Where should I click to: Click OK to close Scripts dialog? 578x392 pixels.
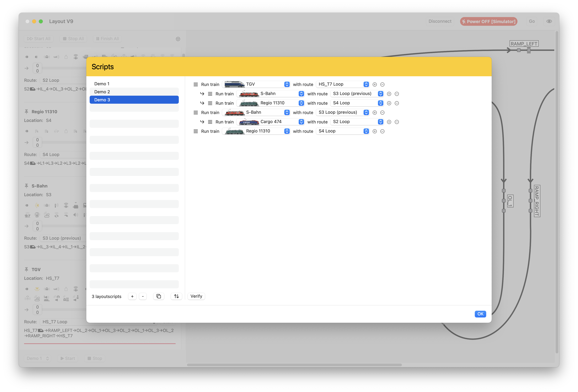click(x=480, y=314)
